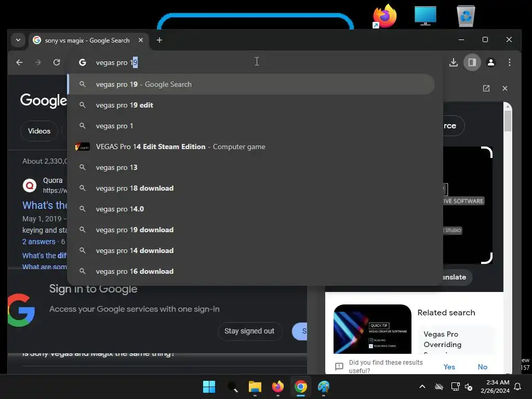The image size is (532, 399).
Task: Select suggestion 'vegas pro 13'
Action: [251, 167]
